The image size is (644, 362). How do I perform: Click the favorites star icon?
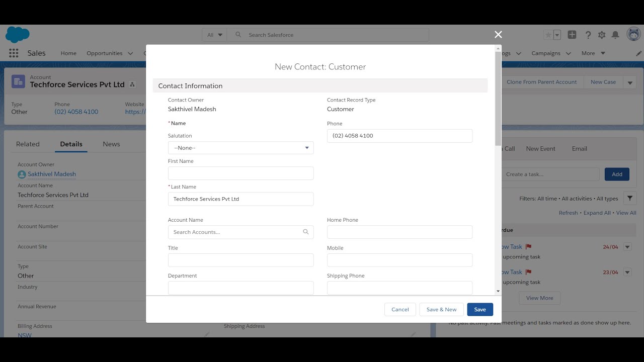click(x=548, y=35)
